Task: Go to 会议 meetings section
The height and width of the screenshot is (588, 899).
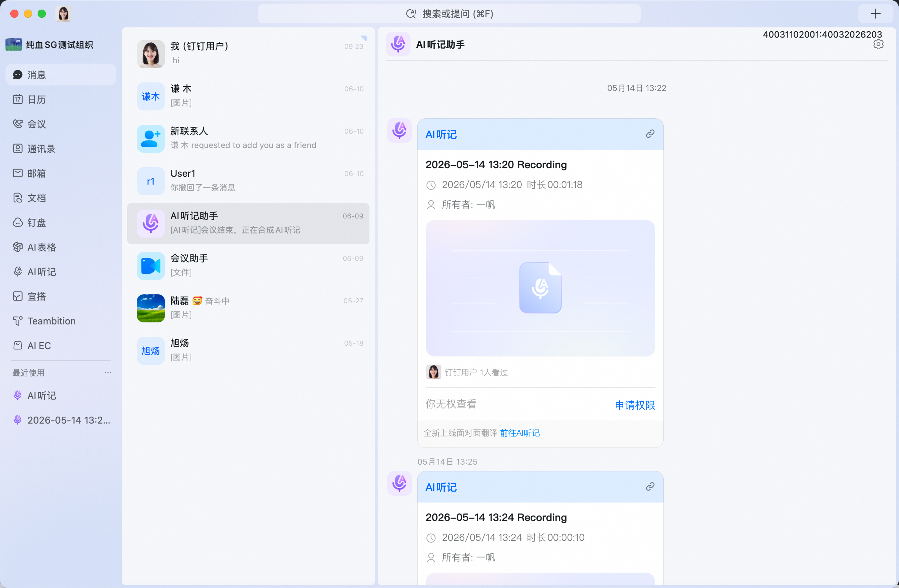Action: (x=61, y=124)
